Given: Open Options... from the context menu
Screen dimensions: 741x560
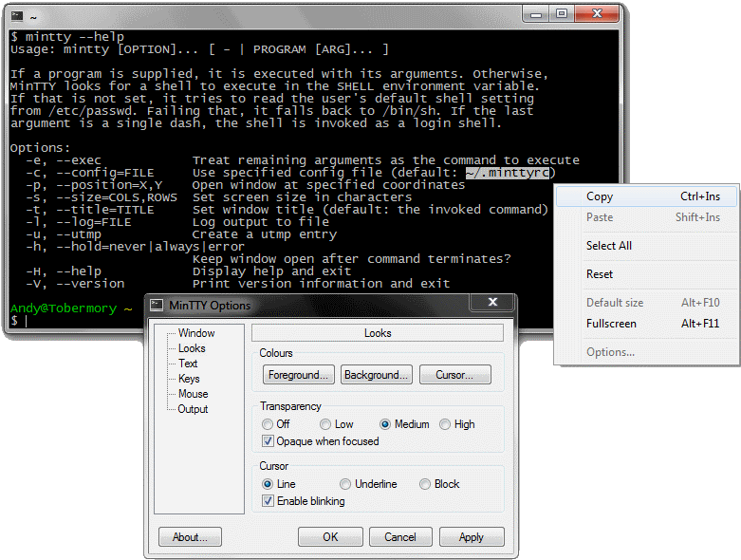Looking at the screenshot, I should [646, 352].
